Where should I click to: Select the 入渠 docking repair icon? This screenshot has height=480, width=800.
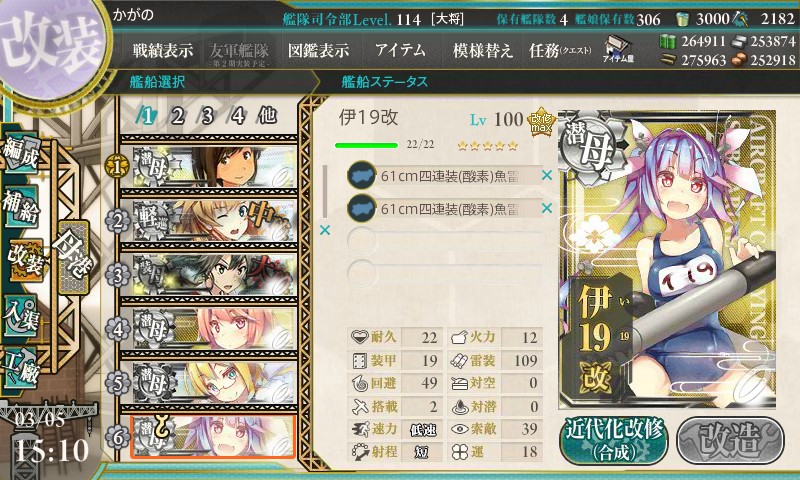(20, 316)
